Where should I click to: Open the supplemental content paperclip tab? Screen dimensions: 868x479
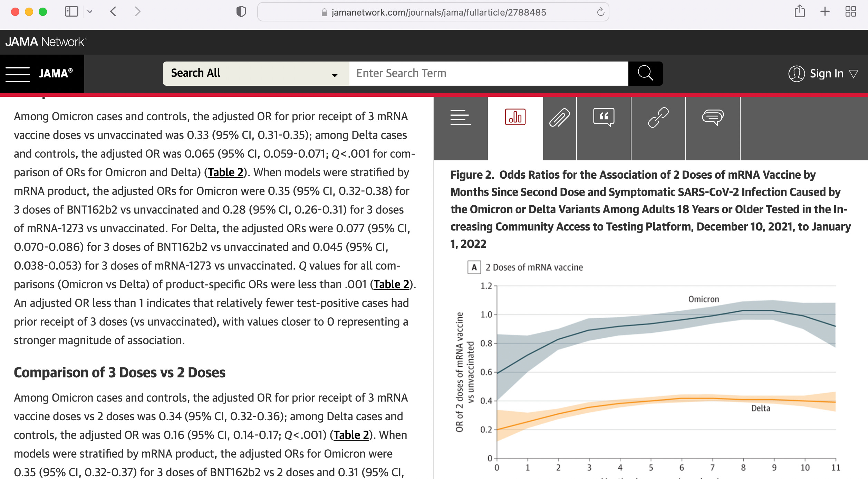point(559,118)
